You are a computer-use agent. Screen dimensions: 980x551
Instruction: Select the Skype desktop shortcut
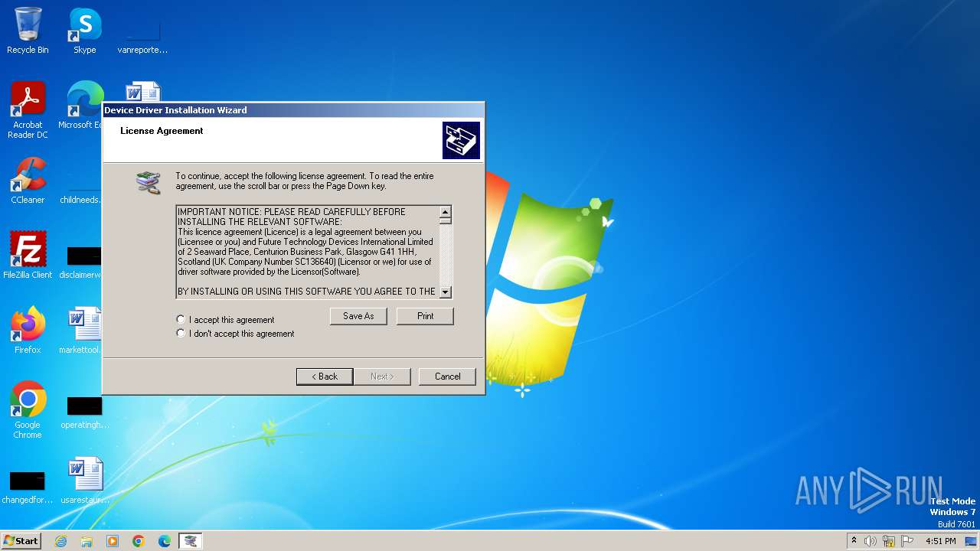85,31
